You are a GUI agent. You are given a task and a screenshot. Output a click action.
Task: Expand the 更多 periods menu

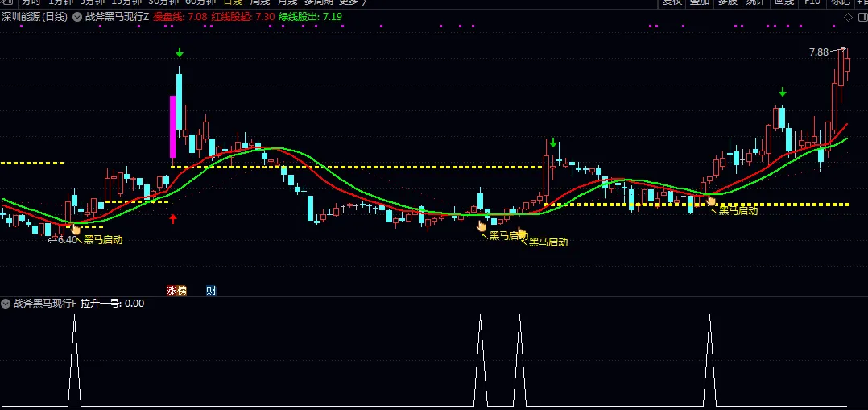point(353,2)
